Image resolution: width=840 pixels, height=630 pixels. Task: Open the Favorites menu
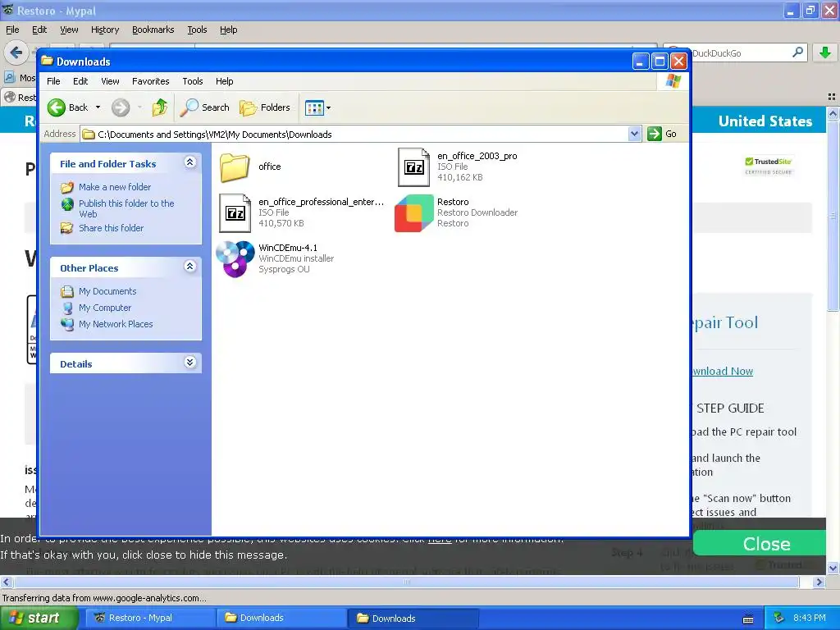pos(151,81)
